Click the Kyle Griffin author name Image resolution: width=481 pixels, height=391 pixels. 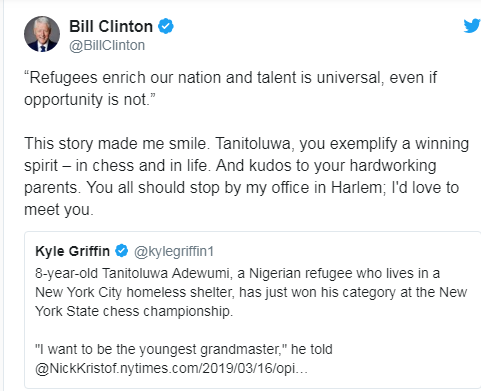click(72, 251)
